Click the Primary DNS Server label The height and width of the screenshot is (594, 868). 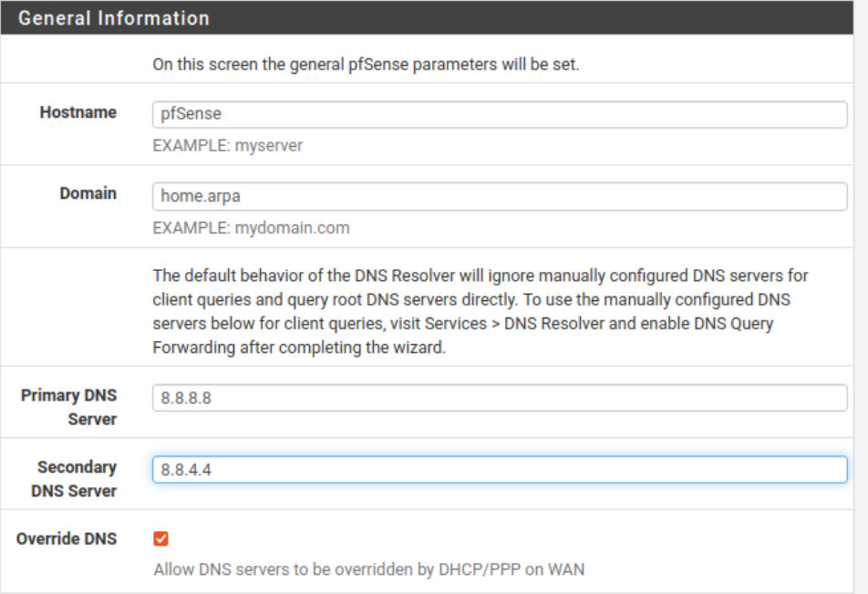coord(69,407)
